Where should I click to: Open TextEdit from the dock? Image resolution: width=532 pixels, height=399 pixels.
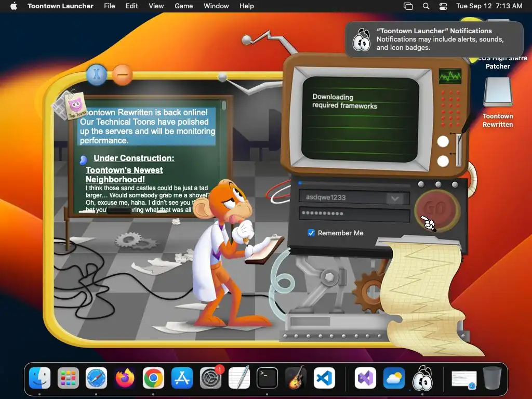click(239, 378)
